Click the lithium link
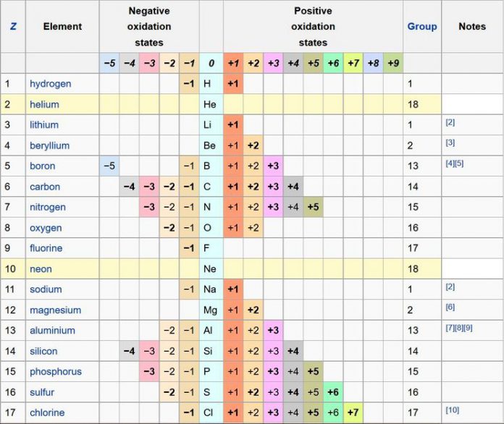 [x=44, y=125]
